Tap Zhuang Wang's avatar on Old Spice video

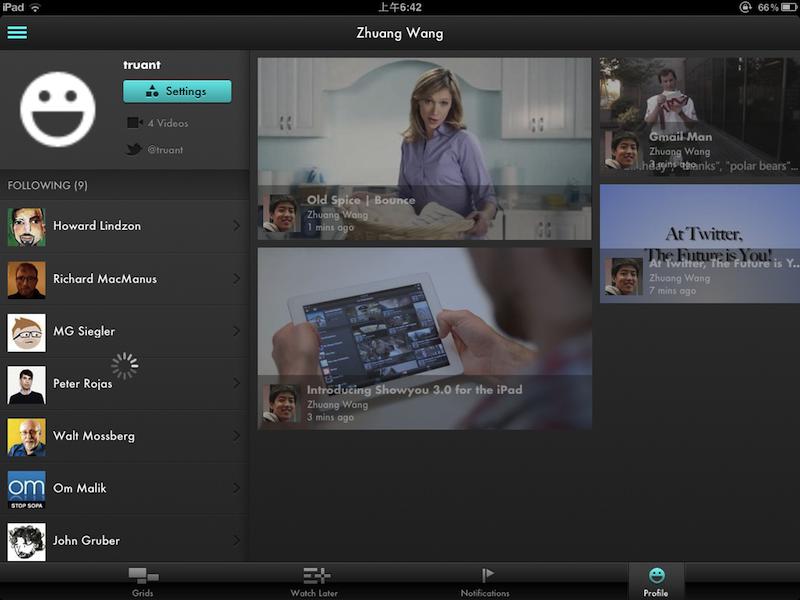click(x=281, y=213)
